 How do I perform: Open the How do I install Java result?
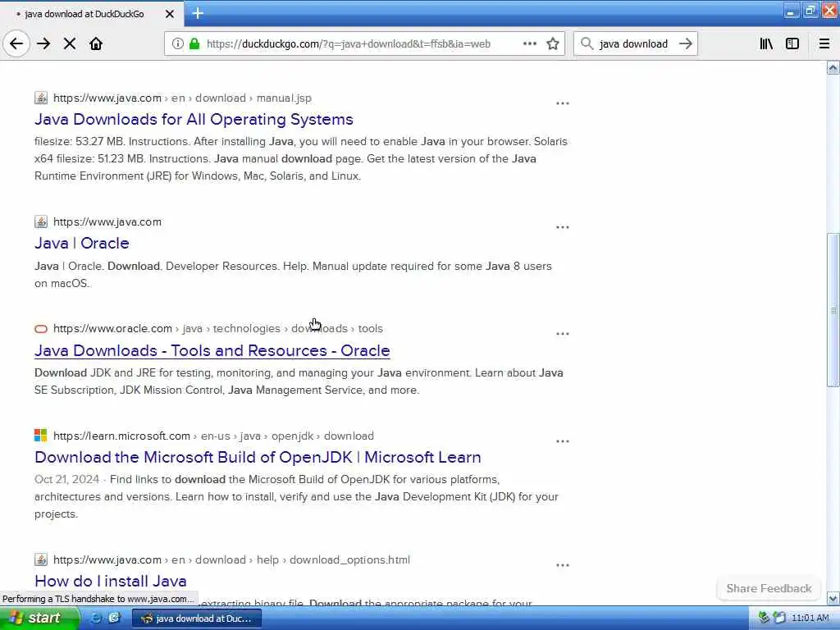coord(111,581)
